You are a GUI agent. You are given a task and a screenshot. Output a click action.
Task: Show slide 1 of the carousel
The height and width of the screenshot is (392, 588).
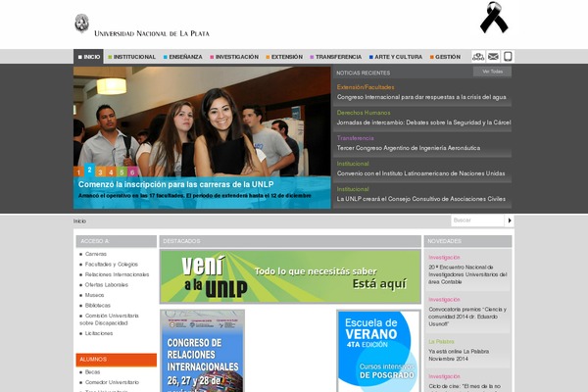pos(78,171)
